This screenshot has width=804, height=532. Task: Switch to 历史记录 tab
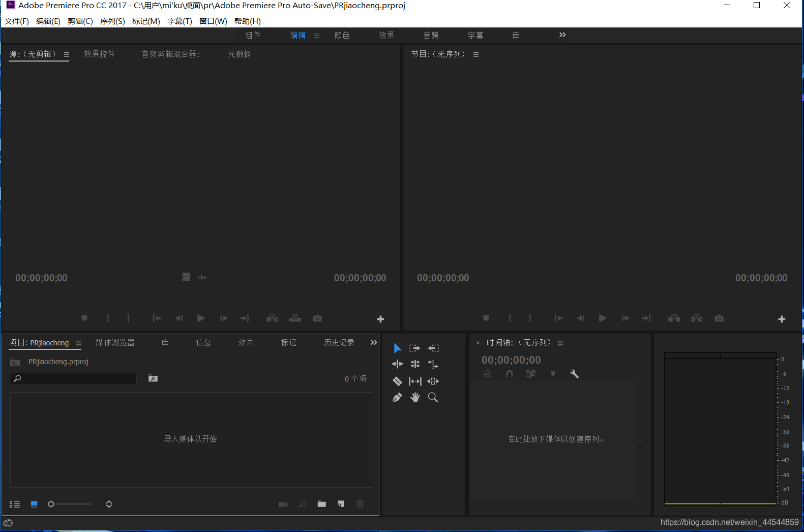pos(339,342)
